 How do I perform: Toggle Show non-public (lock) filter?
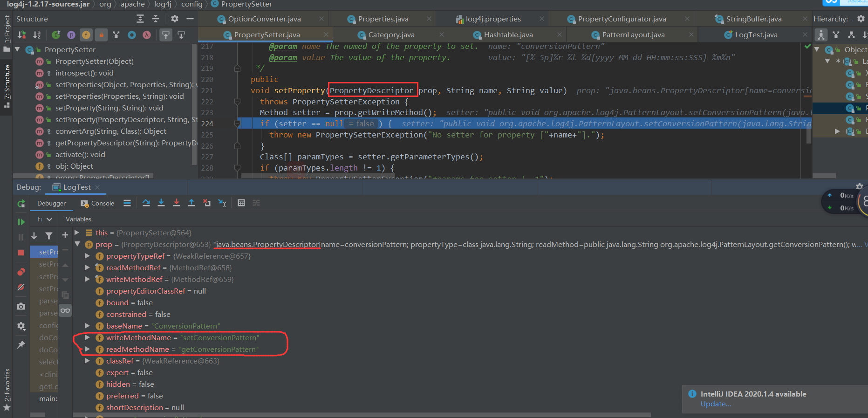[x=101, y=34]
